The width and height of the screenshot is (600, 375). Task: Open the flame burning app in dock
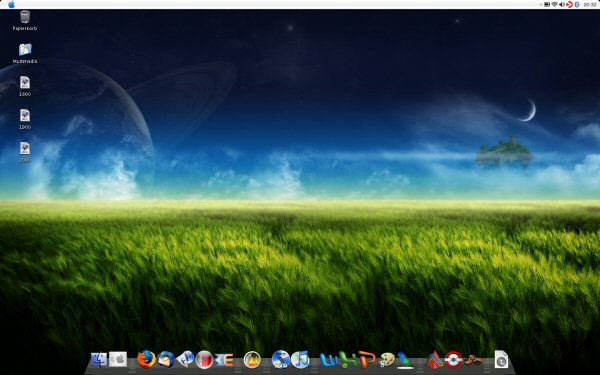tap(252, 360)
